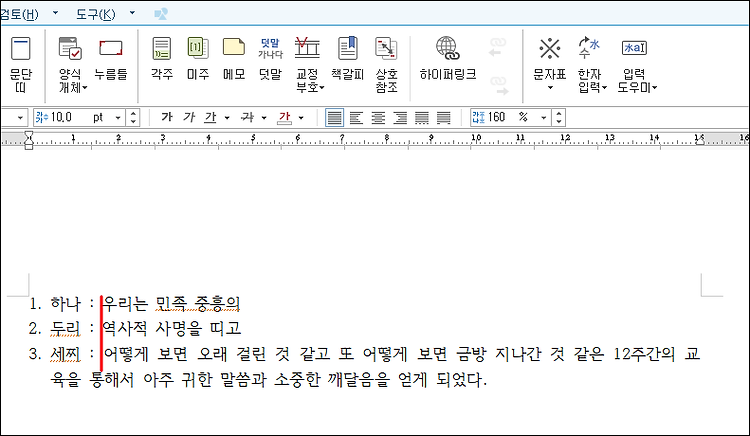Adjust font size with the stepper arrows
Screen dimensions: 750x436
click(x=133, y=118)
